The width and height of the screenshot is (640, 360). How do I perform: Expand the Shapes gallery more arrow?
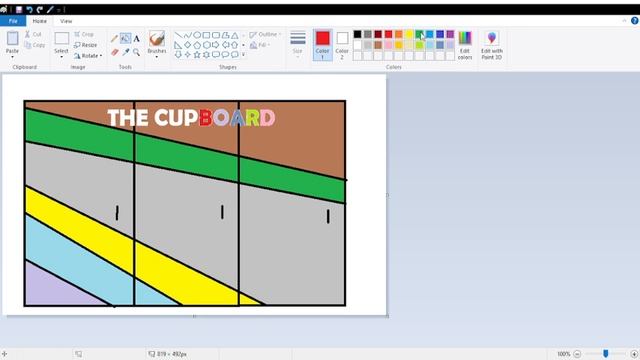(x=243, y=54)
